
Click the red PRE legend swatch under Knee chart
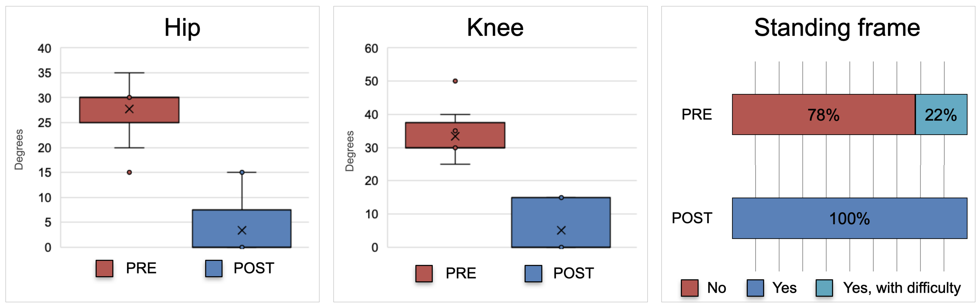[x=424, y=274]
